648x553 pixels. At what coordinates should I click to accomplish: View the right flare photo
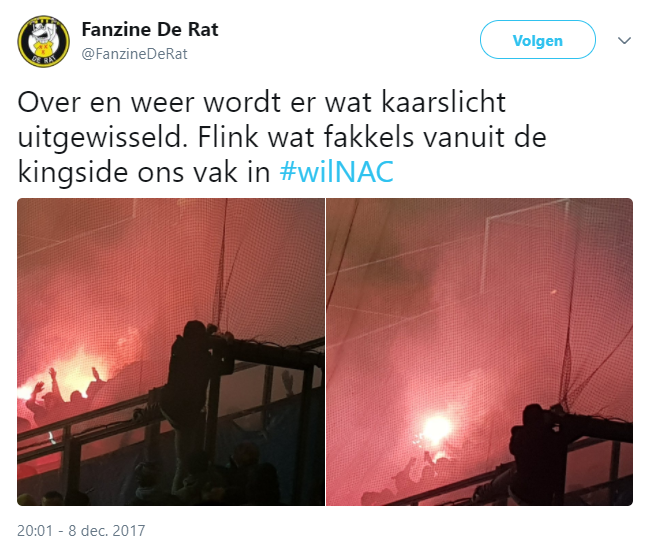click(479, 352)
